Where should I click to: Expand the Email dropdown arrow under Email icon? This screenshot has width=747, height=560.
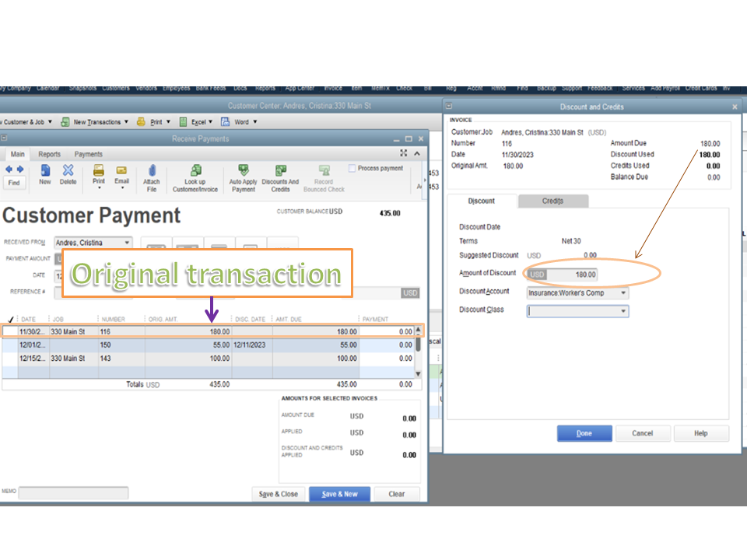122,188
